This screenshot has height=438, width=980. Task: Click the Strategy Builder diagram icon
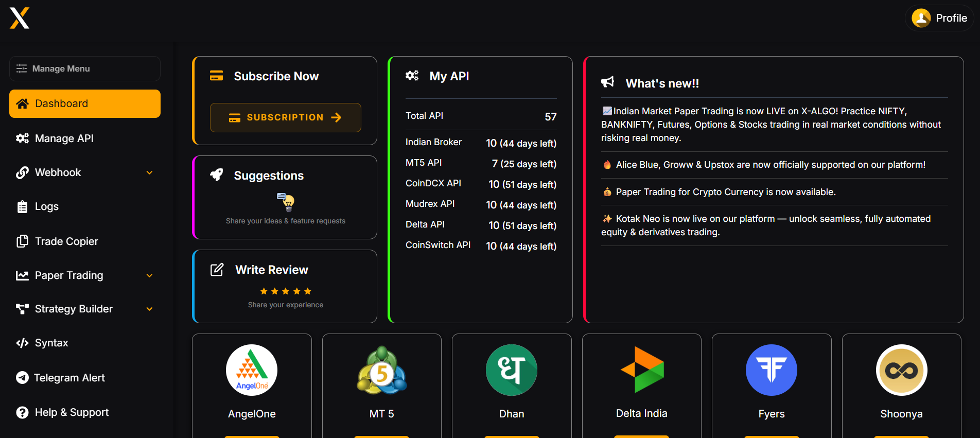(22, 309)
